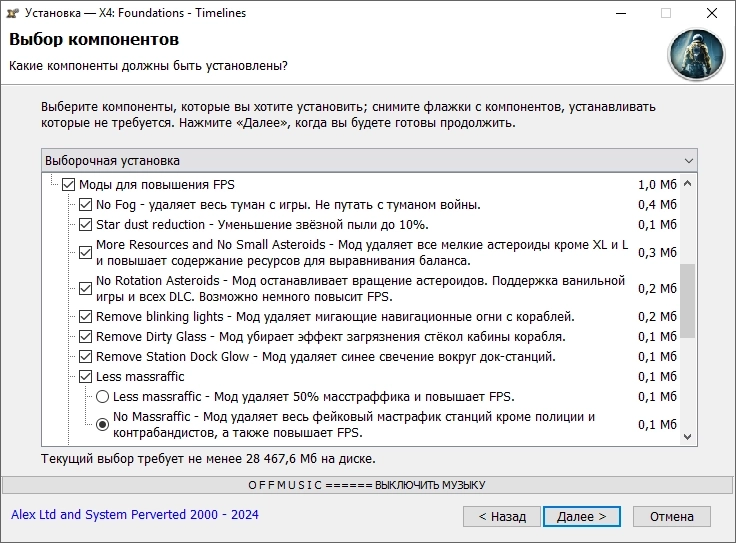Click 'Remove blinking lights' description text
The width and height of the screenshot is (736, 543).
click(335, 317)
